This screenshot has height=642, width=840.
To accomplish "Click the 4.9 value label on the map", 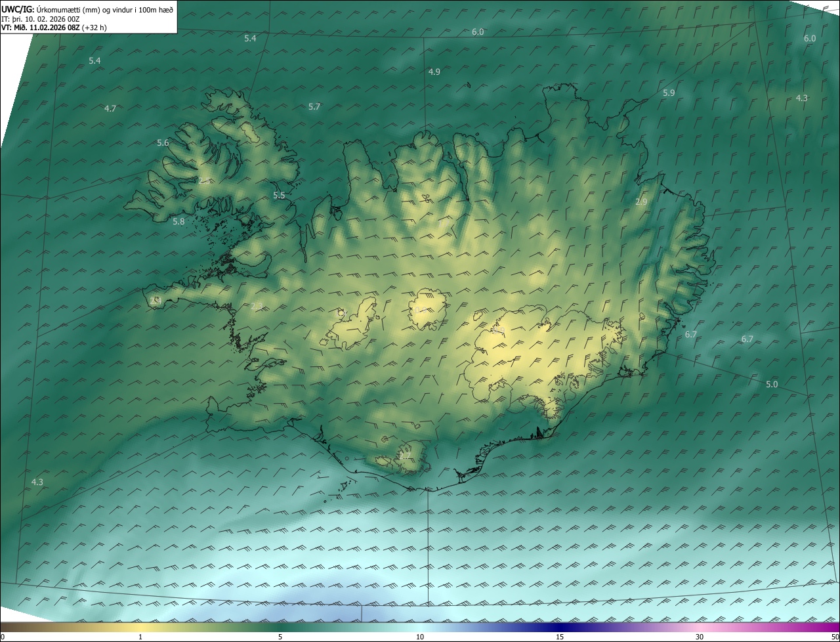I will (434, 72).
